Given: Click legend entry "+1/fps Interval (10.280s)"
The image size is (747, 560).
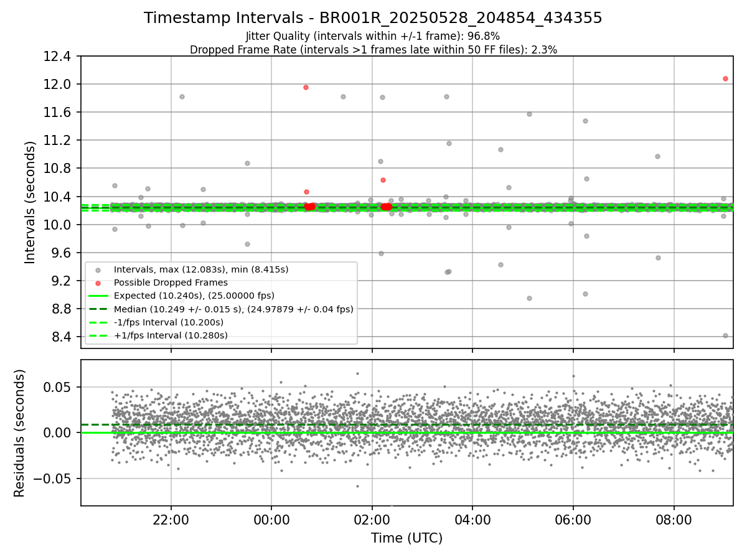Looking at the screenshot, I should click(171, 335).
